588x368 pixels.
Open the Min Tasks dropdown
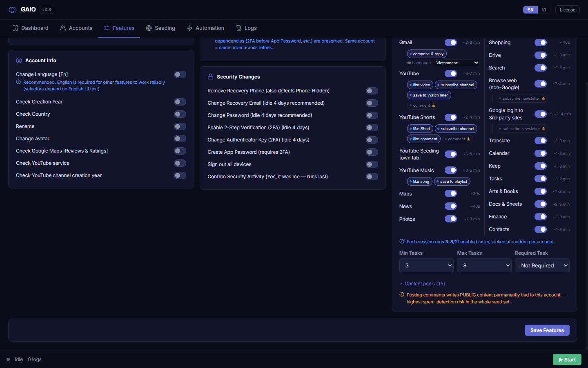pos(426,265)
